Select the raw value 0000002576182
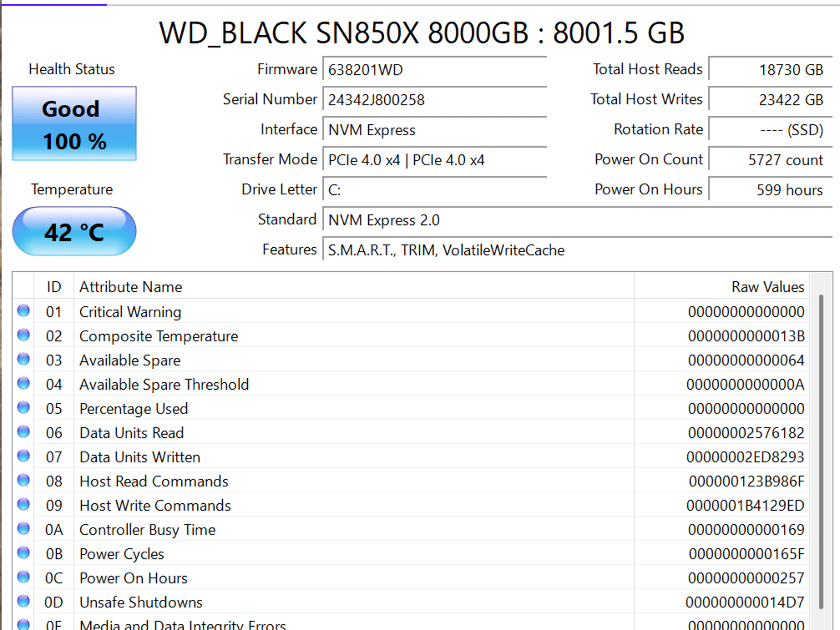Screen dimensions: 840x630 pos(746,433)
